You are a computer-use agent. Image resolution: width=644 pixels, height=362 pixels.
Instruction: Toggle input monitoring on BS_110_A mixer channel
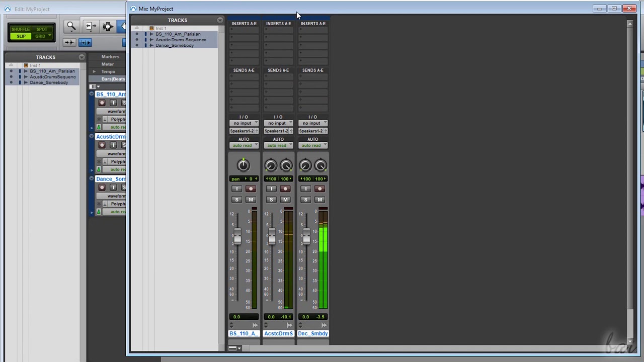pos(236,189)
